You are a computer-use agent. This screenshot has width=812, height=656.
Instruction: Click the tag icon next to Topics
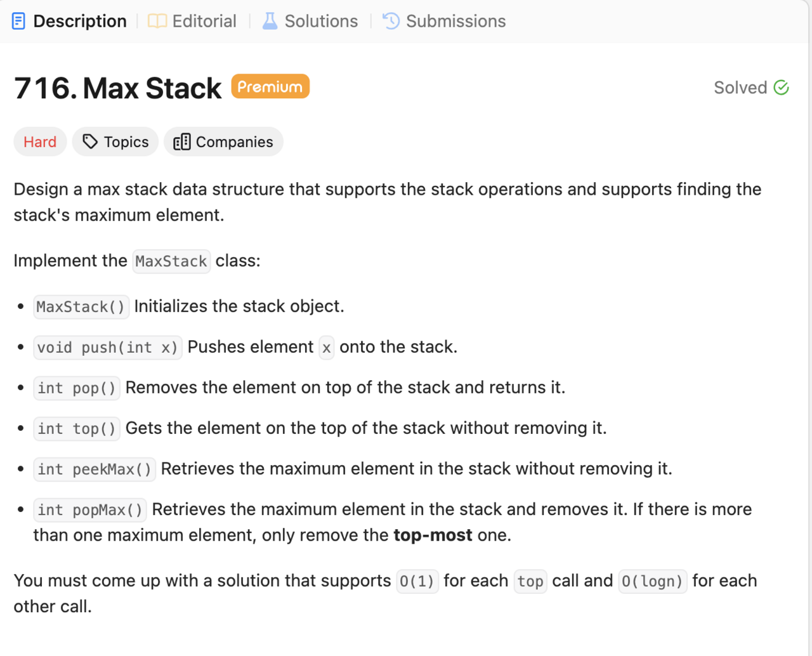(89, 141)
